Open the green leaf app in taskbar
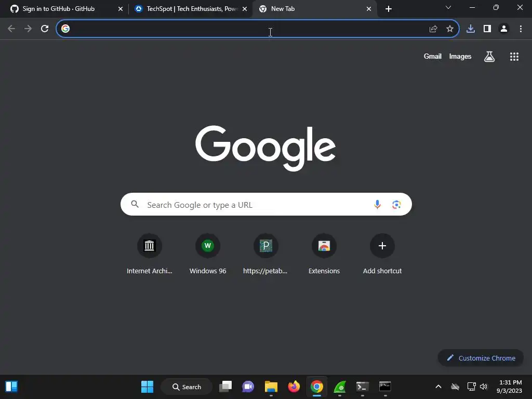This screenshot has width=532, height=399. (340, 387)
